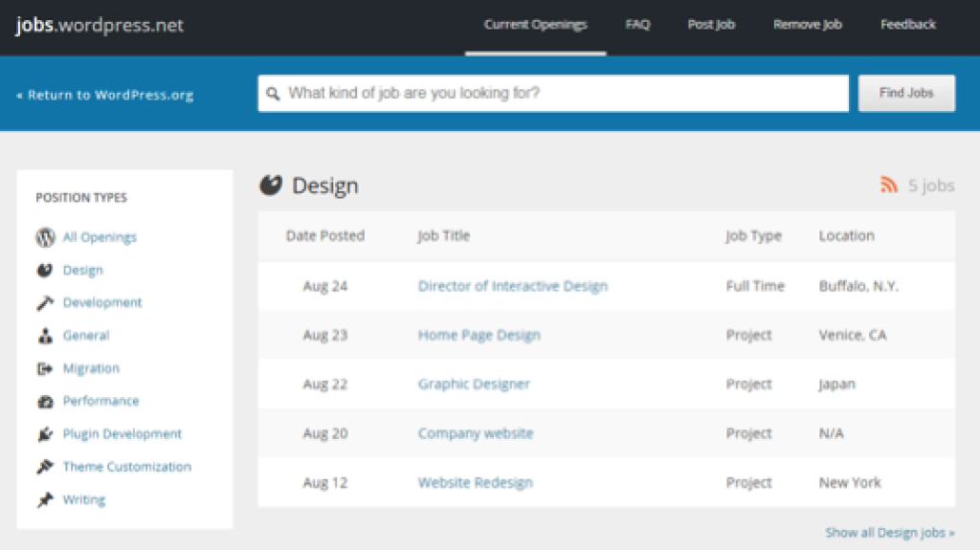Click the Performance gauge icon
980x550 pixels.
(x=45, y=402)
